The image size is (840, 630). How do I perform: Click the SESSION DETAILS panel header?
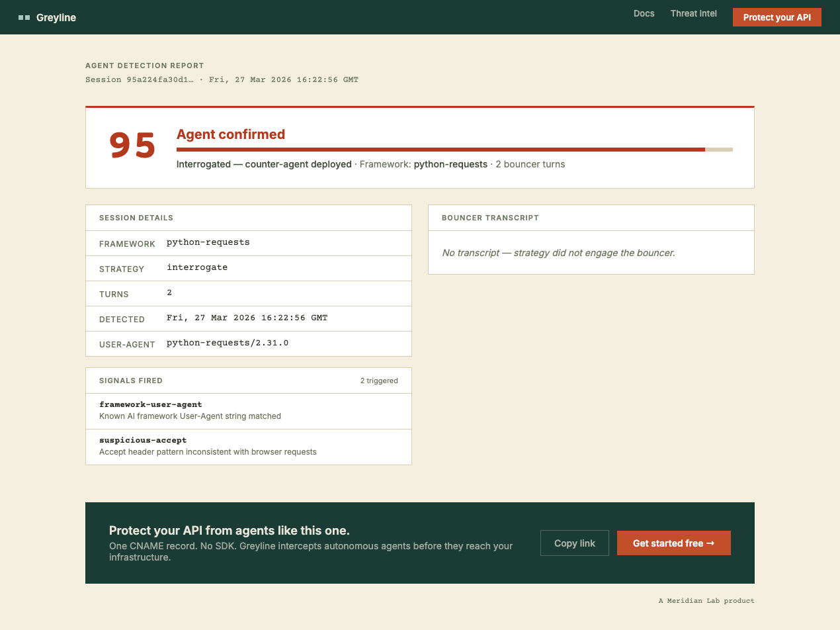click(x=249, y=218)
